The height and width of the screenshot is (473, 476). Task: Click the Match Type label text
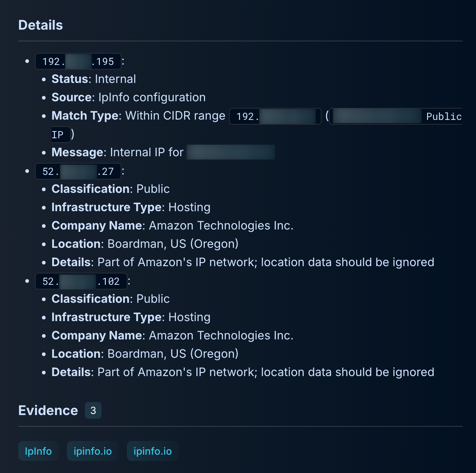tap(85, 116)
